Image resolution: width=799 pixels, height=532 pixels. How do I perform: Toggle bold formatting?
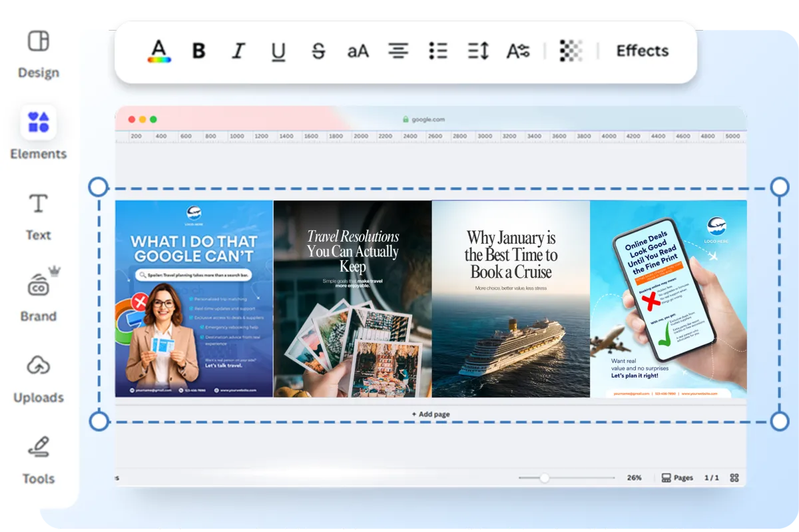(x=198, y=51)
